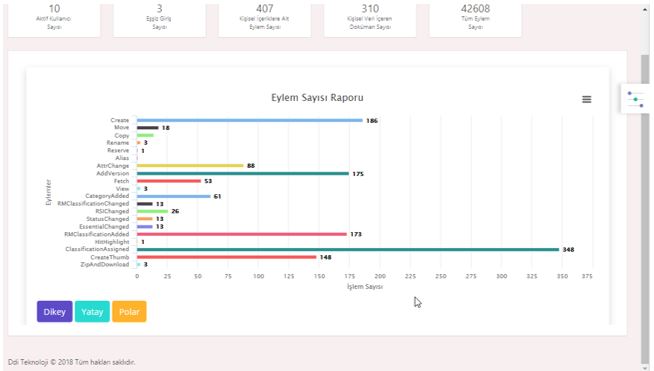Switch chart to Yatay view
Image resolution: width=654 pixels, height=371 pixels.
(x=92, y=312)
